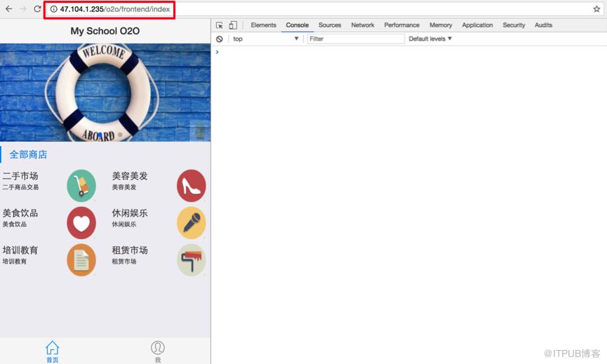The height and width of the screenshot is (364, 607).
Task: Clear the console with the ban icon
Action: point(220,39)
